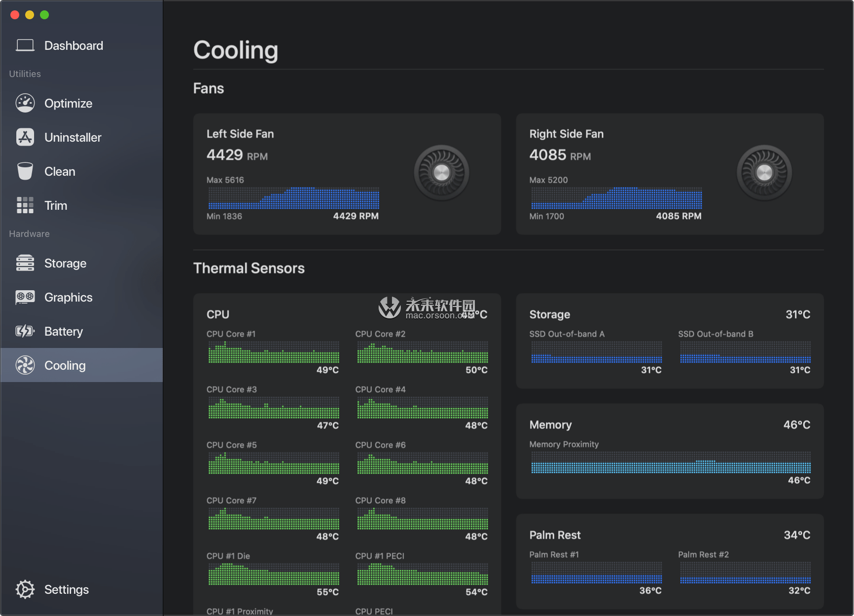The width and height of the screenshot is (854, 616).
Task: Click the Optimize gauge icon
Action: click(x=25, y=103)
